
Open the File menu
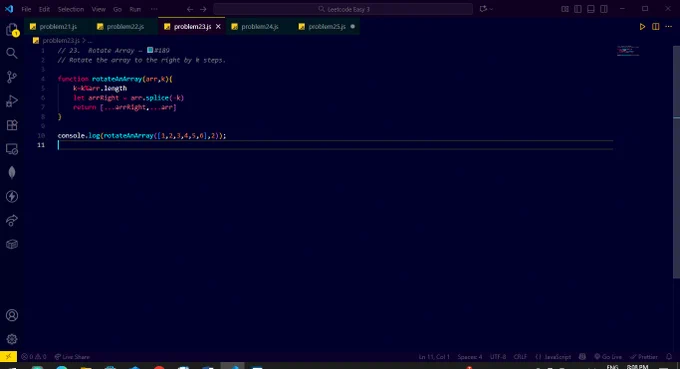pos(26,9)
